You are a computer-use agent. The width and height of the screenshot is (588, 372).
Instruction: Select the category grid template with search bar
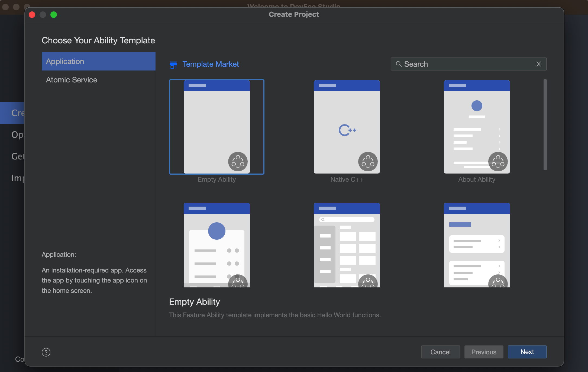[x=347, y=245]
